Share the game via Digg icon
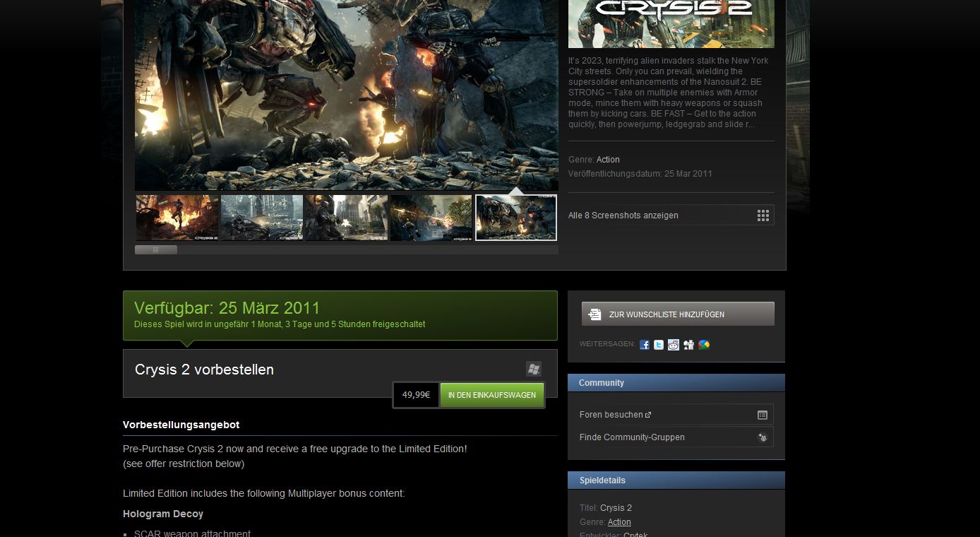Screen dimensions: 980x537 pos(688,345)
